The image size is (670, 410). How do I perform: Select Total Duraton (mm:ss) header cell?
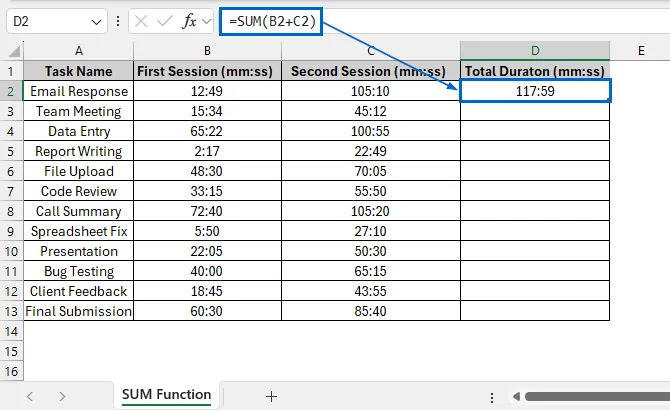(x=535, y=71)
